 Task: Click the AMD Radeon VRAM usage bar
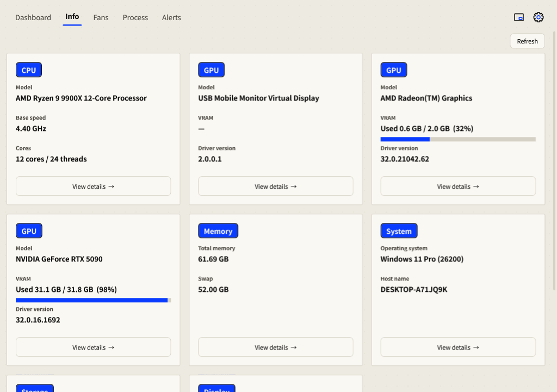click(x=458, y=139)
